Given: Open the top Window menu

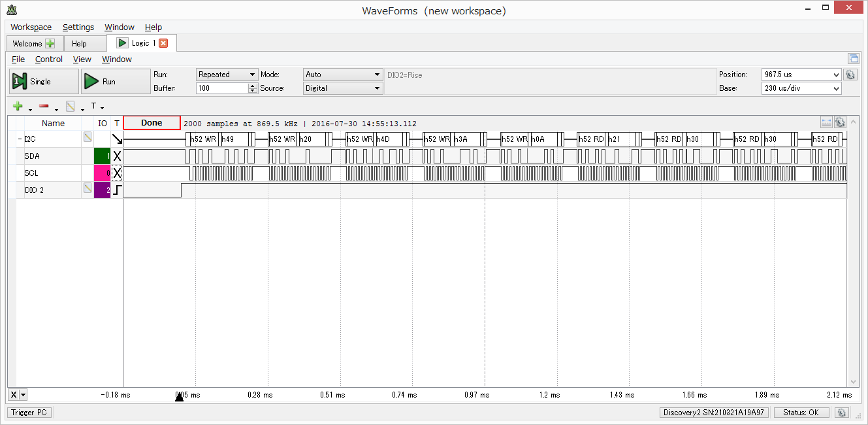Looking at the screenshot, I should click(120, 27).
